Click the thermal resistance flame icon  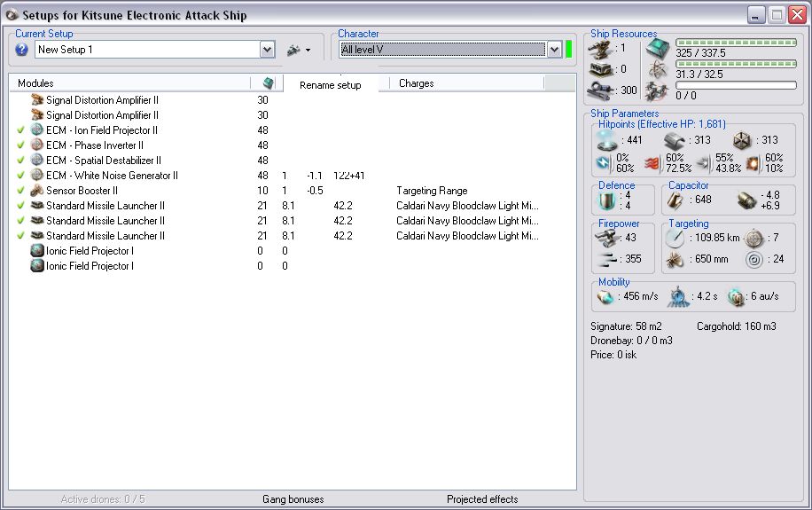(652, 163)
